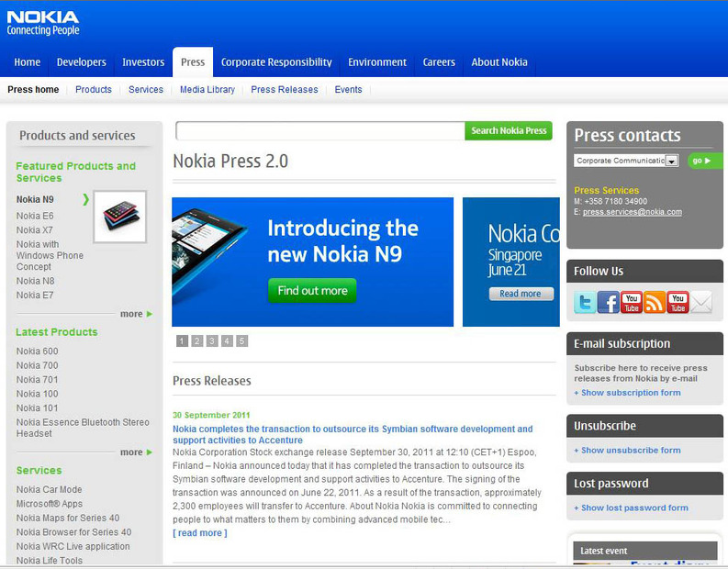Open the Investors navigation tab
This screenshot has width=728, height=569.
tap(143, 62)
